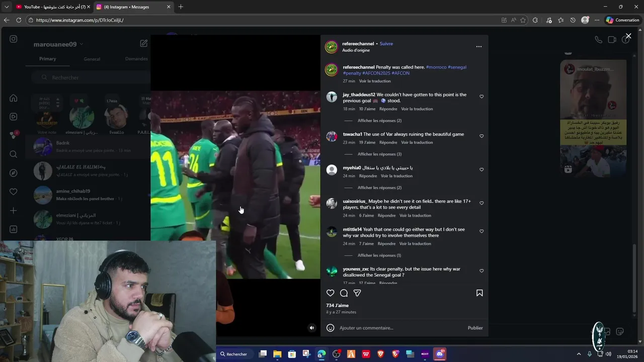Open the emoji picker in comment box
Screen dimensions: 644x362
click(x=331, y=328)
